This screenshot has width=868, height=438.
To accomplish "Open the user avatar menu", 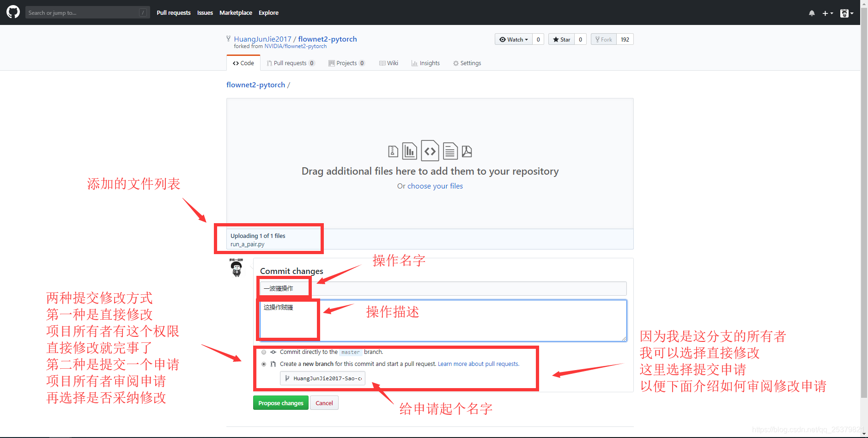I will pos(846,13).
